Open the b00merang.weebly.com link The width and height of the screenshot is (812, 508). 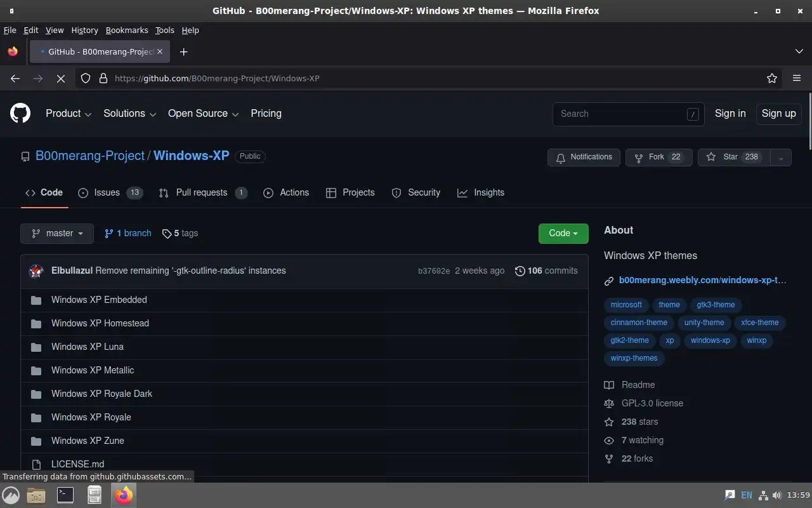click(x=703, y=280)
